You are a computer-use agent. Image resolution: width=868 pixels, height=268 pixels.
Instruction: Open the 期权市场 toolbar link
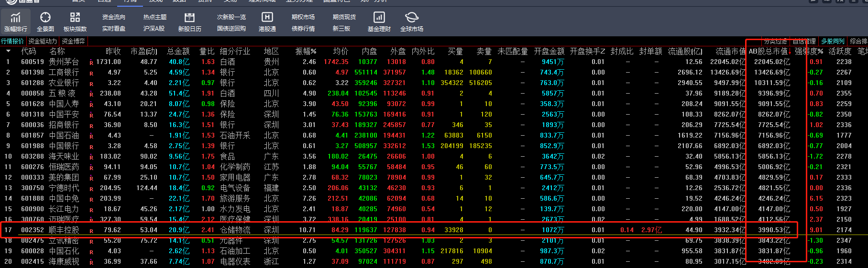303,17
